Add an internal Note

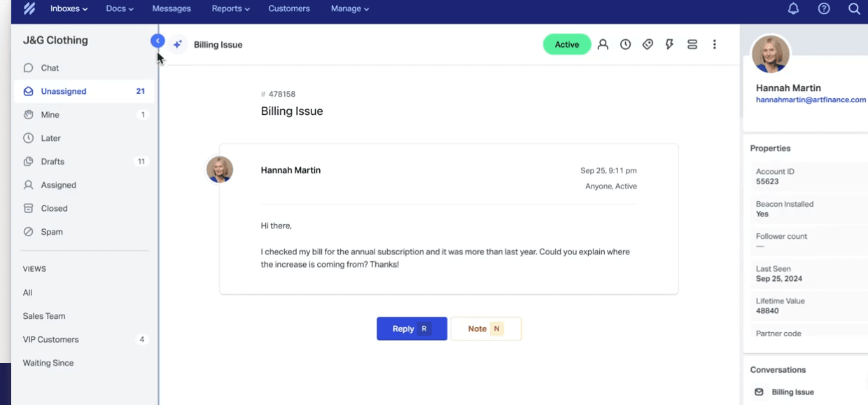click(x=486, y=328)
